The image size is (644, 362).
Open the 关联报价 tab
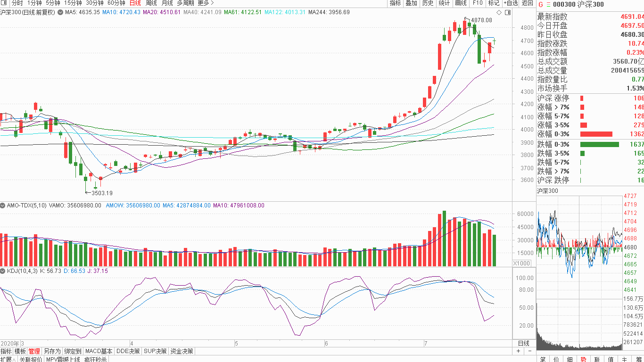coord(31,359)
